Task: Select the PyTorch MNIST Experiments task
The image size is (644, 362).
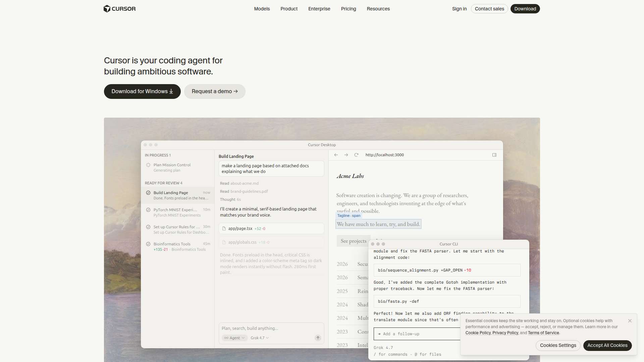Action: (178, 213)
